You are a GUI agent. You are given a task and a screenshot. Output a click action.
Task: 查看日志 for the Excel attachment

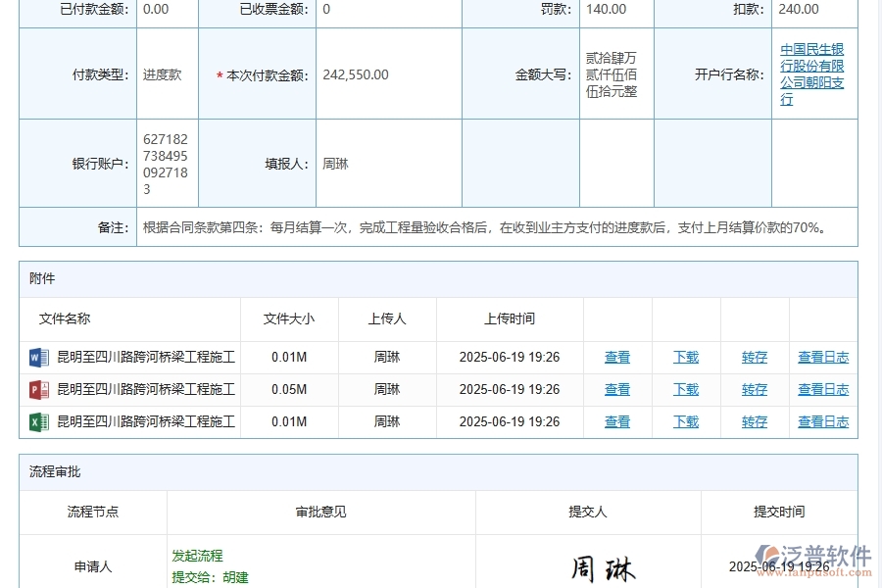[822, 421]
